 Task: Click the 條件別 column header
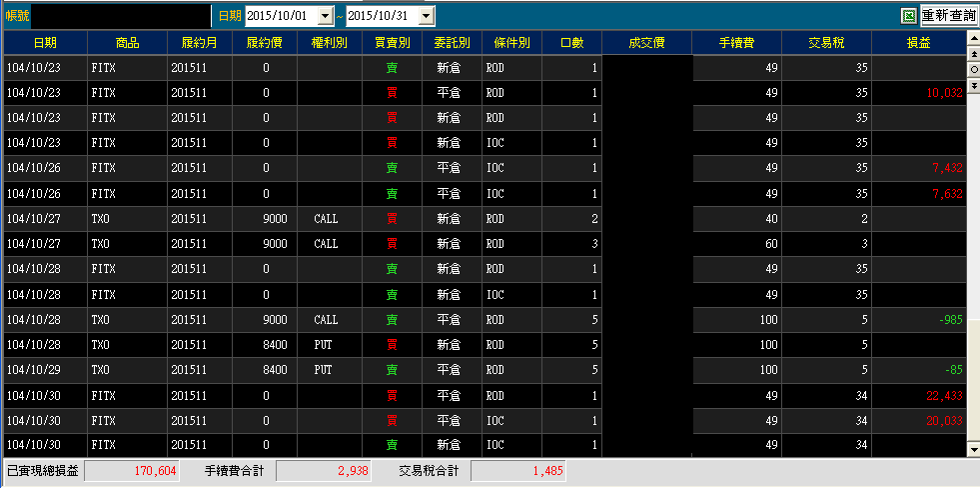(x=511, y=43)
